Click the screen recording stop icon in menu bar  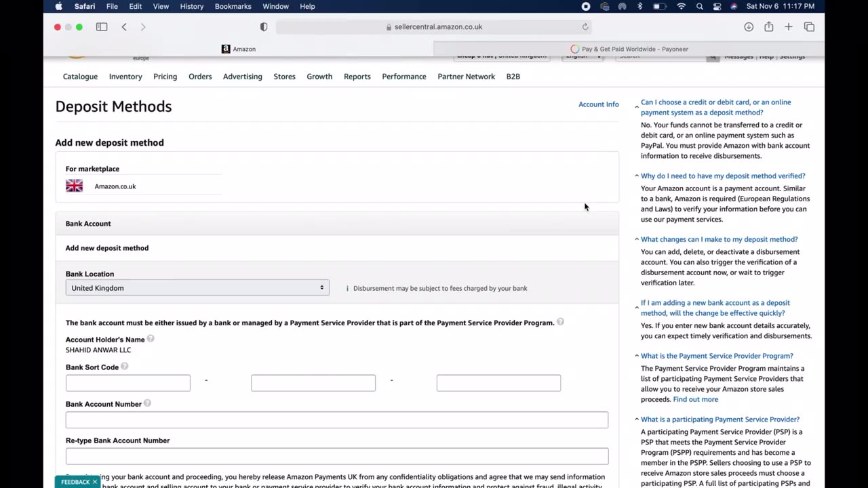(x=586, y=6)
